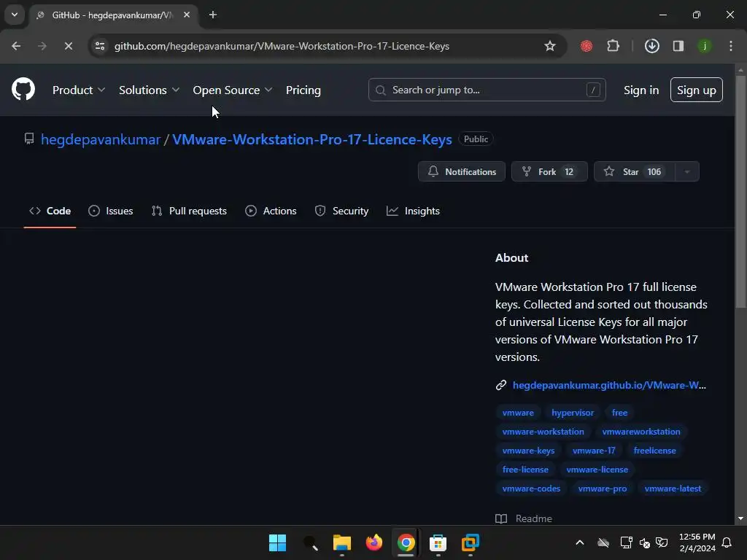This screenshot has height=560, width=747.
Task: Switch to the Security tab
Action: coord(341,211)
